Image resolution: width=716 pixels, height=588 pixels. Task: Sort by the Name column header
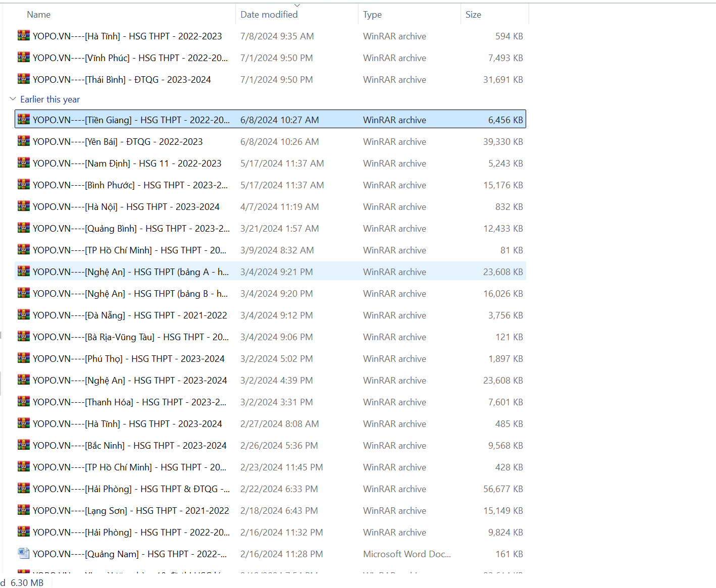pos(39,15)
